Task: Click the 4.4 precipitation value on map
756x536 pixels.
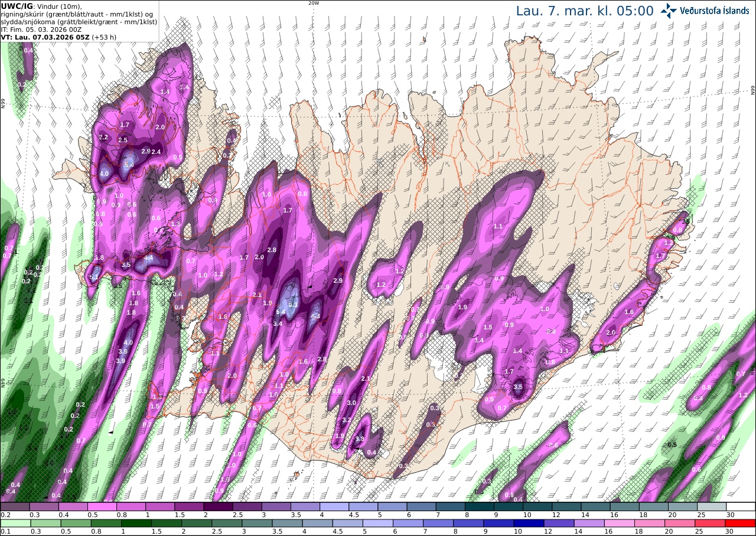Action: [149, 258]
